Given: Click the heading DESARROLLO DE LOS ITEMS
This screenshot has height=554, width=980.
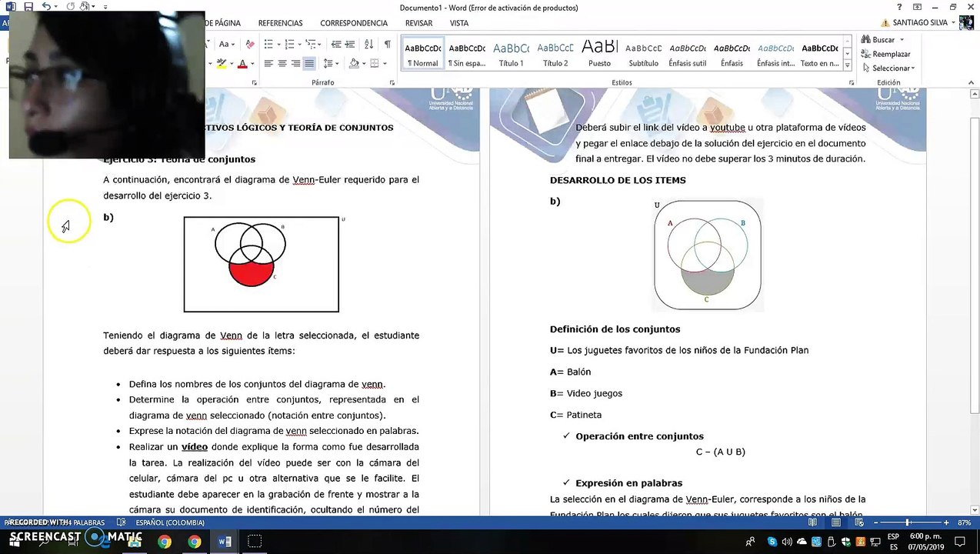Looking at the screenshot, I should point(618,180).
